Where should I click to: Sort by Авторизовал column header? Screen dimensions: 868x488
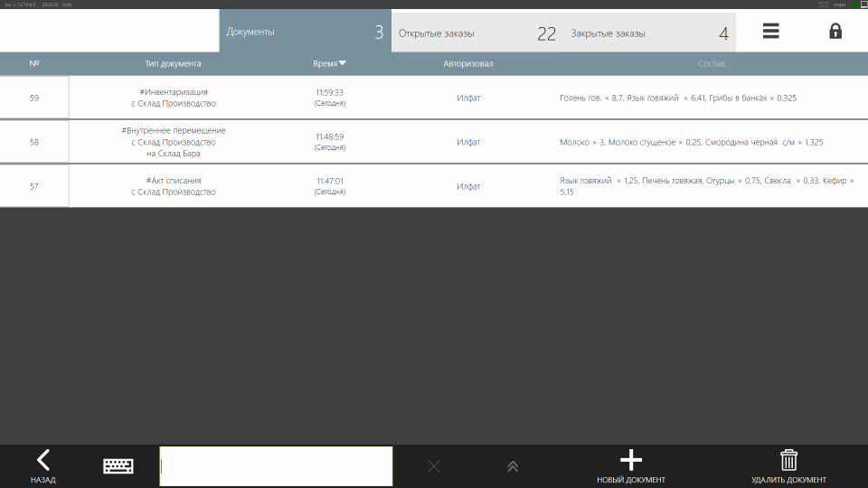[x=468, y=63]
